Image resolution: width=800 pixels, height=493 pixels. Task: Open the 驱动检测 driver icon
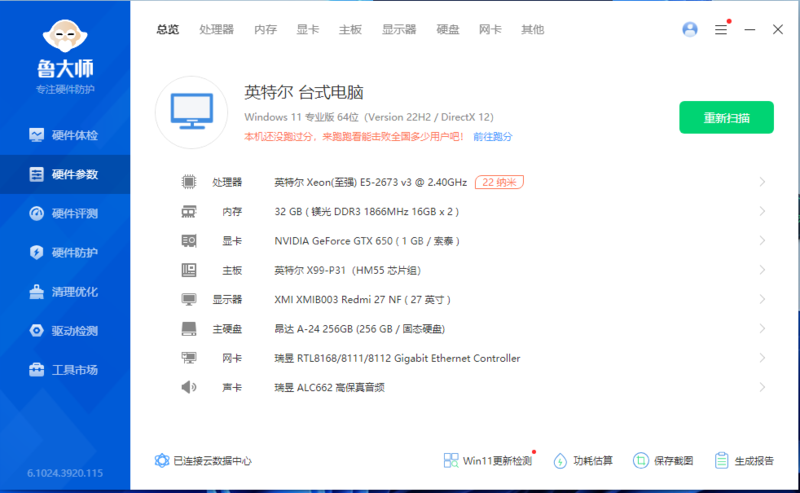pyautogui.click(x=36, y=331)
